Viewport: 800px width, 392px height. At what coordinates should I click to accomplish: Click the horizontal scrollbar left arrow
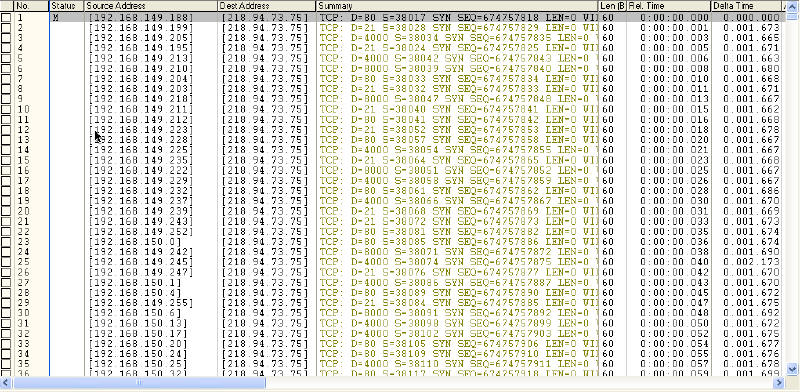tap(6, 383)
